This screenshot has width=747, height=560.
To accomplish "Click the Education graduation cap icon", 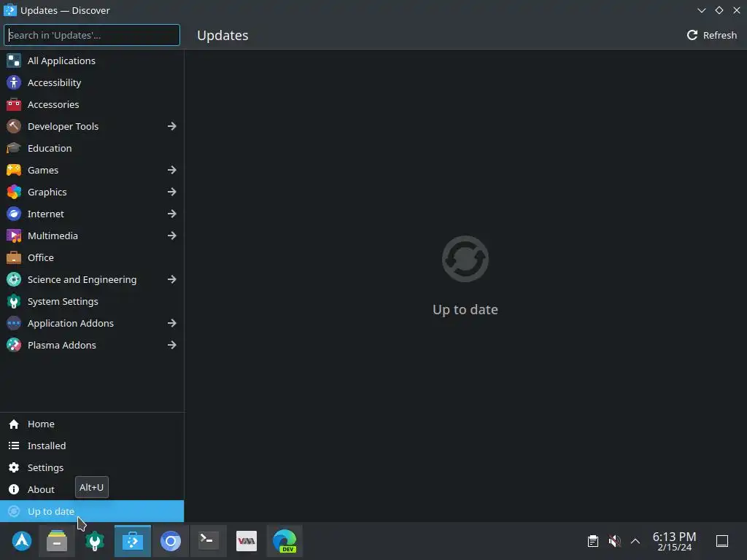I will coord(14,148).
